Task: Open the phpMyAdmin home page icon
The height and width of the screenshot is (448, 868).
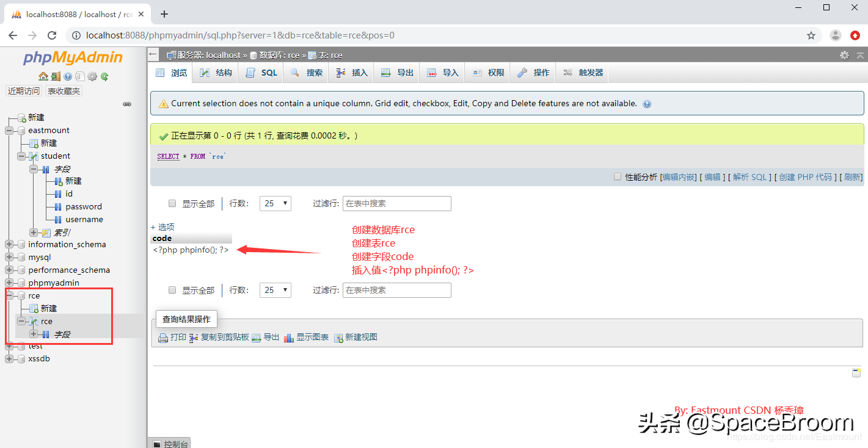Action: [x=43, y=76]
